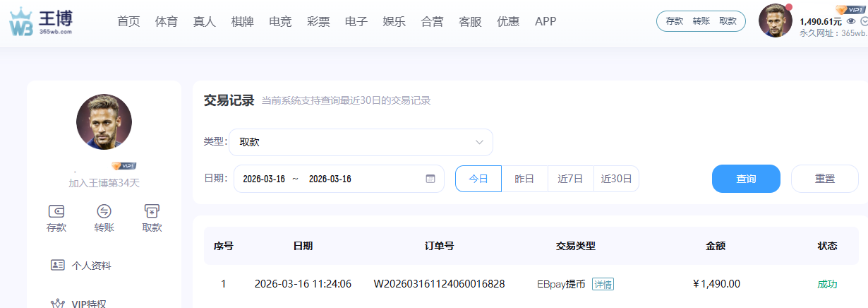
Task: Select the 今日 date range option
Action: (x=478, y=179)
